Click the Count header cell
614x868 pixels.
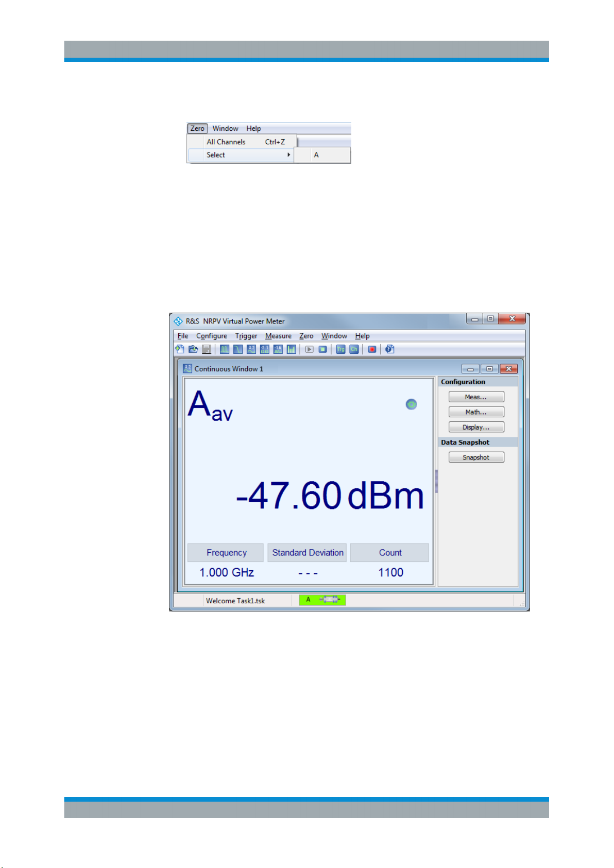tap(389, 552)
